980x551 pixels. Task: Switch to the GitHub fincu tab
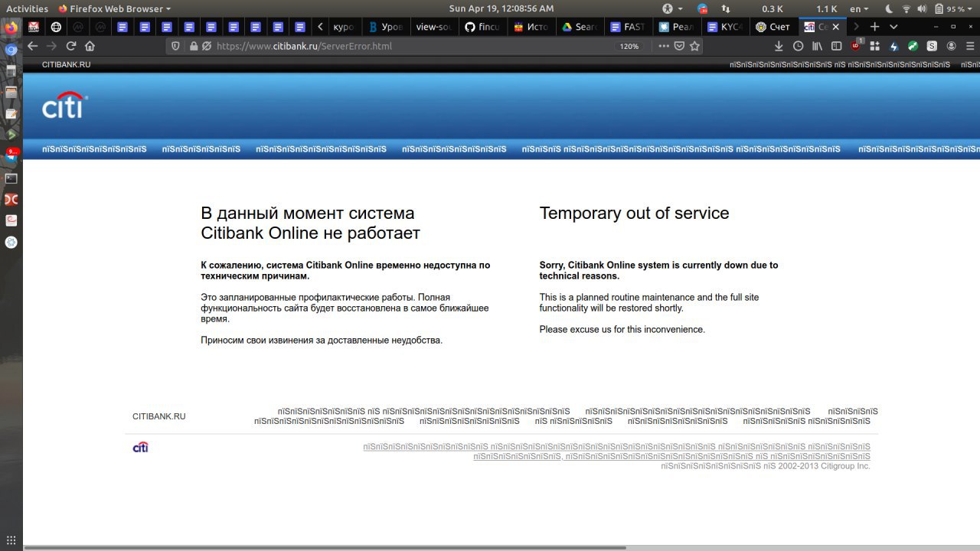pos(482,26)
